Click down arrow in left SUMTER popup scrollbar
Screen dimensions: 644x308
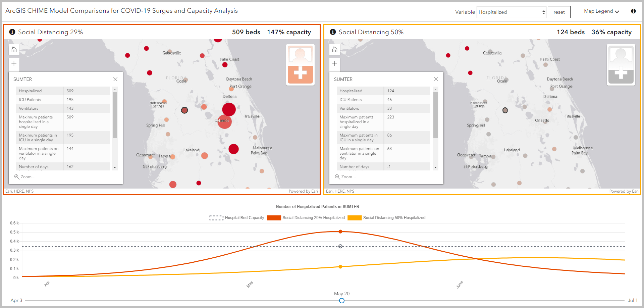tap(115, 167)
